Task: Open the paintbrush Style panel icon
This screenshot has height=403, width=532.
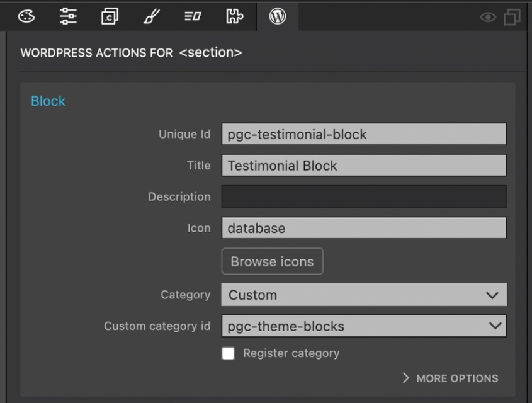Action: click(x=151, y=16)
